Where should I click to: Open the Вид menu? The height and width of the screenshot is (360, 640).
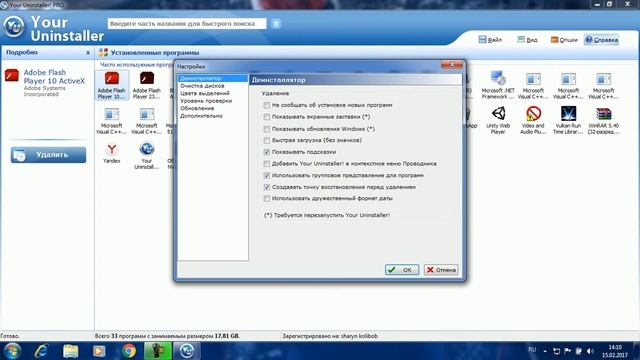pos(527,40)
